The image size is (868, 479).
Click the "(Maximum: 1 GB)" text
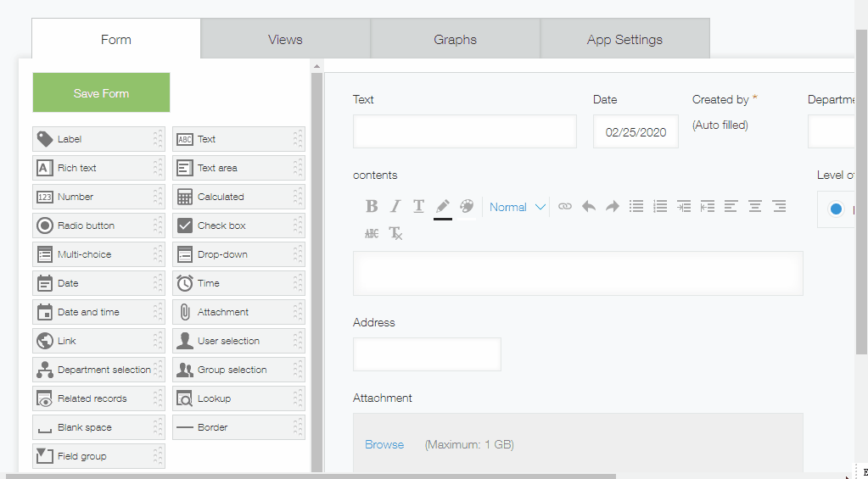point(469,445)
